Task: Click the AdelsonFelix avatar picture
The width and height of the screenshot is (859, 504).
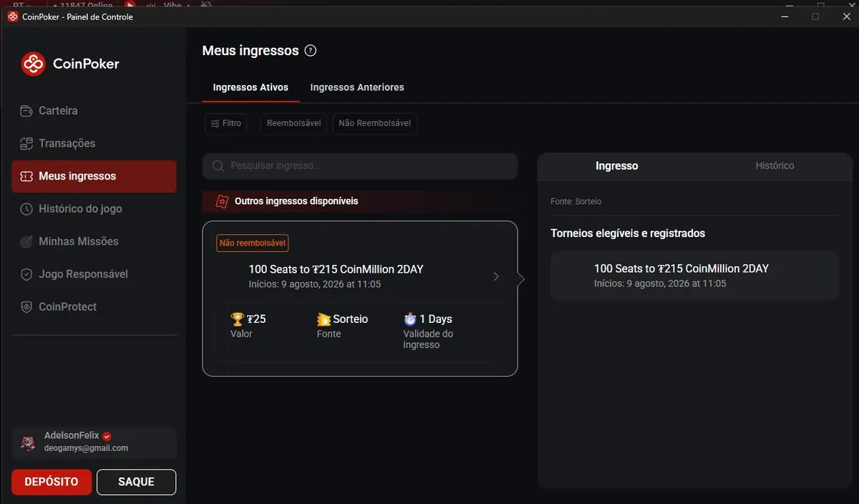Action: tap(28, 442)
